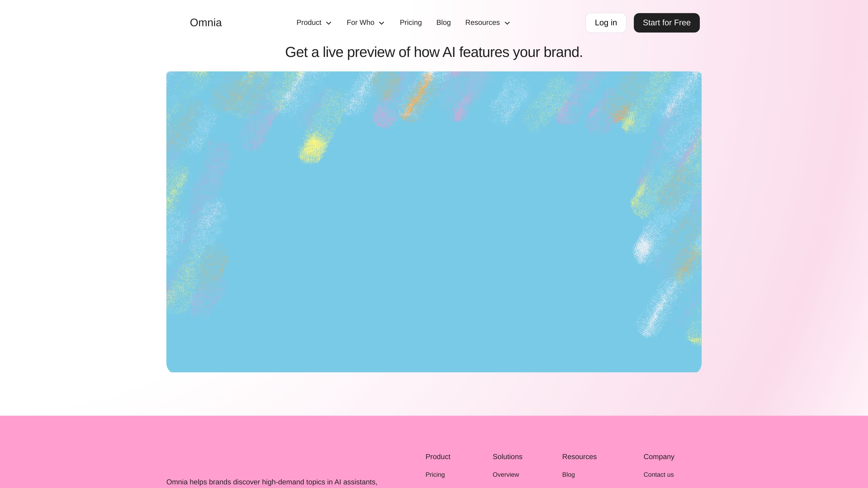Expand the chevron next to Product in header
The image size is (868, 488).
coord(328,23)
